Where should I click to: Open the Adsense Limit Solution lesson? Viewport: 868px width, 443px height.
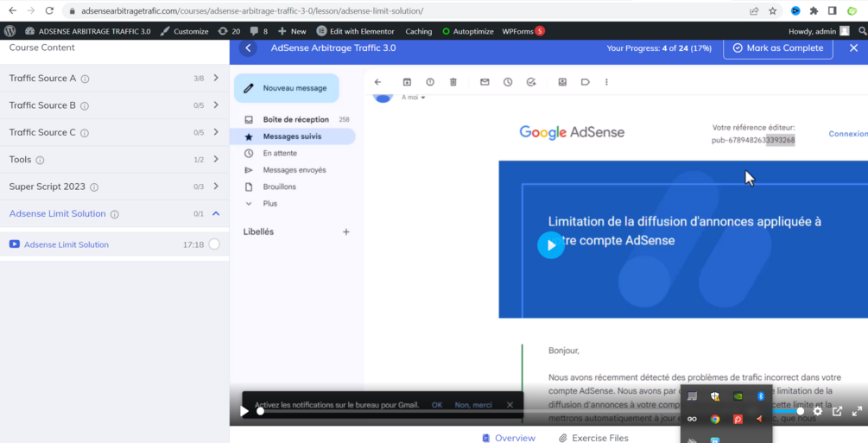click(x=67, y=244)
